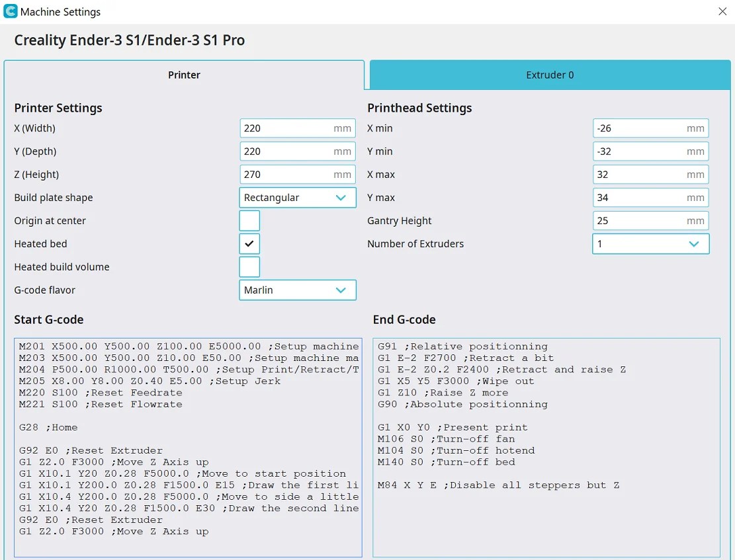Edit the Z (Height) value field
The width and height of the screenshot is (735, 560).
(x=298, y=175)
